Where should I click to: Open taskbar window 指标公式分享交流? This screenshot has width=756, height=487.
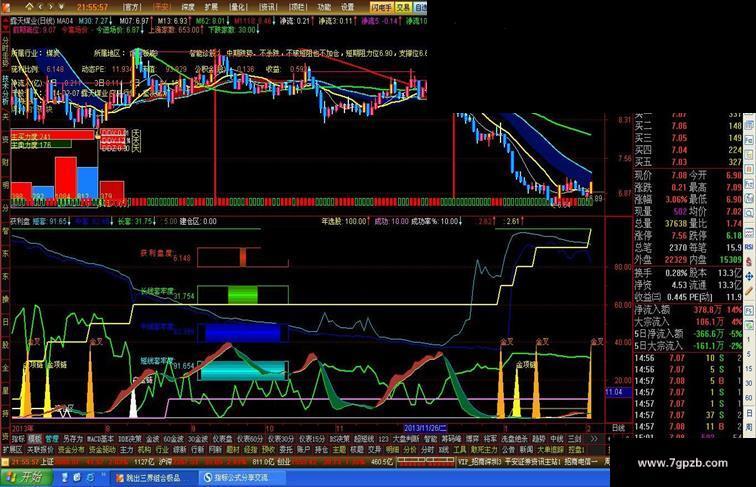pos(241,478)
